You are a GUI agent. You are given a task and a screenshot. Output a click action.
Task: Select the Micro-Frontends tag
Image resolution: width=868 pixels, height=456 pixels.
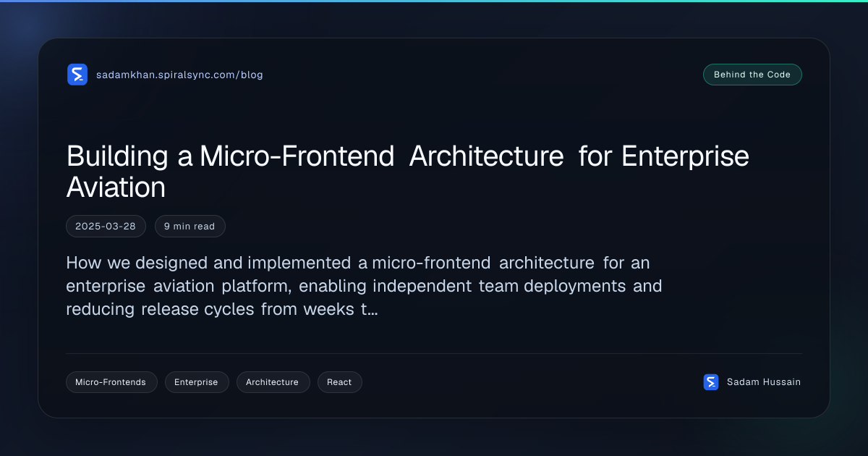pyautogui.click(x=111, y=382)
